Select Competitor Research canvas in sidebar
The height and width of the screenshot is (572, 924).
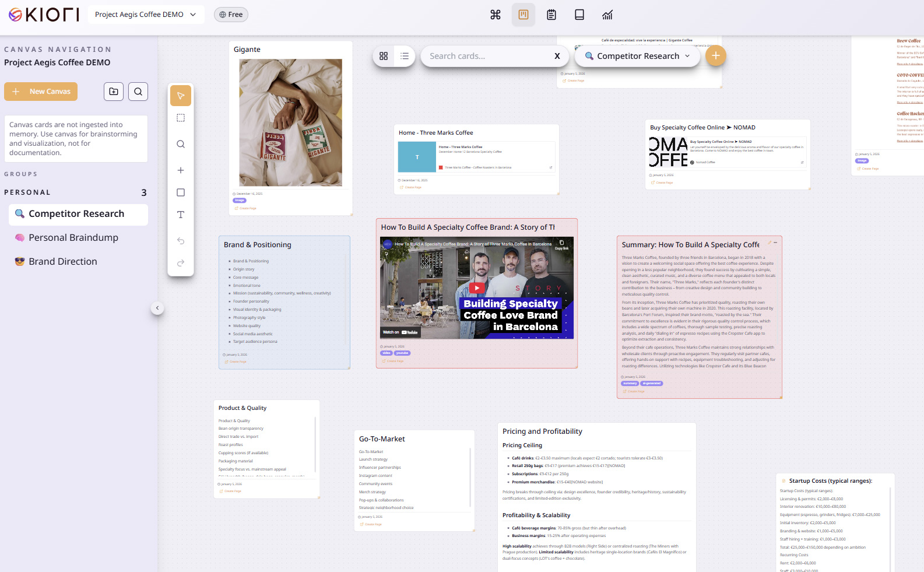78,214
